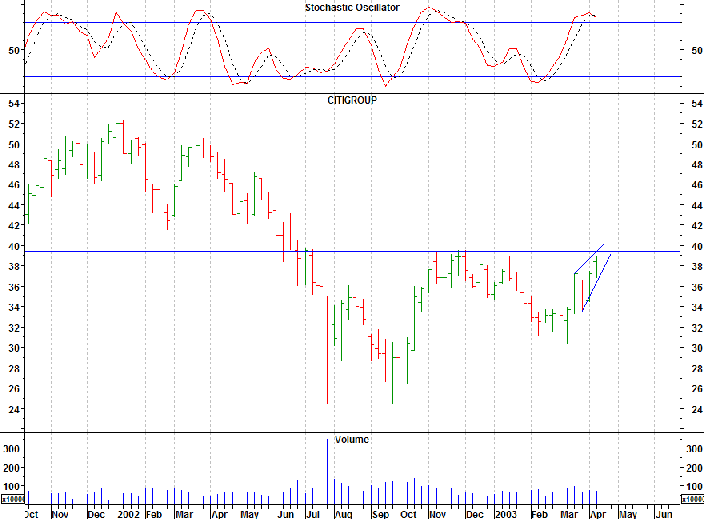Click the left price axis label 36
Viewport: 704px width, 520px height.
tap(14, 287)
